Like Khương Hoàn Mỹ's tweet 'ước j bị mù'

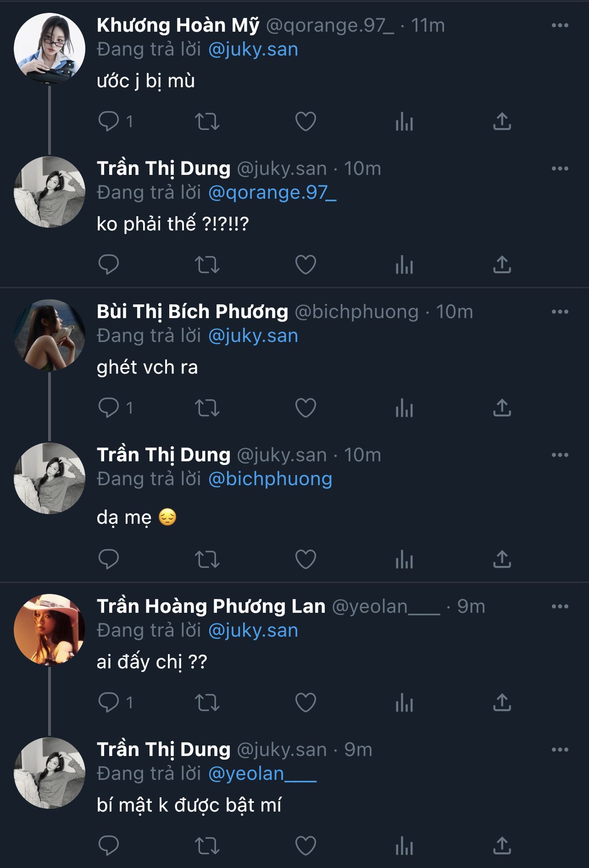[306, 122]
